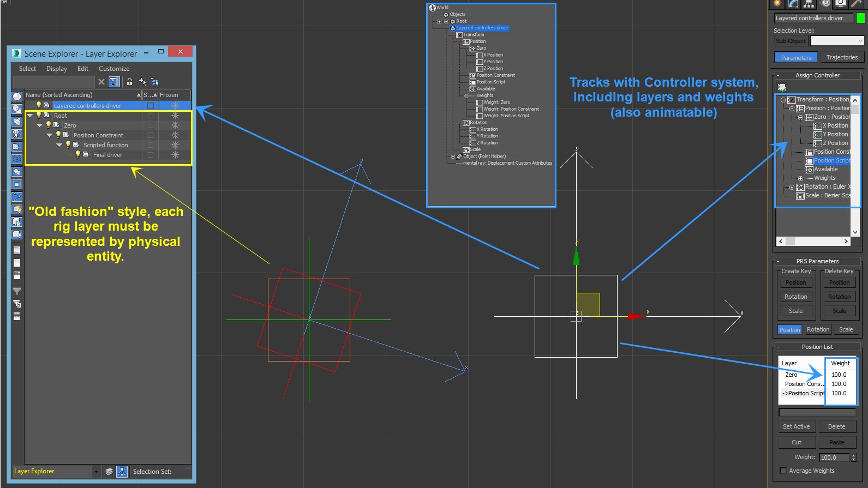Expand the Weights node in controller tree
This screenshot has height=488, width=868.
pos(800,178)
